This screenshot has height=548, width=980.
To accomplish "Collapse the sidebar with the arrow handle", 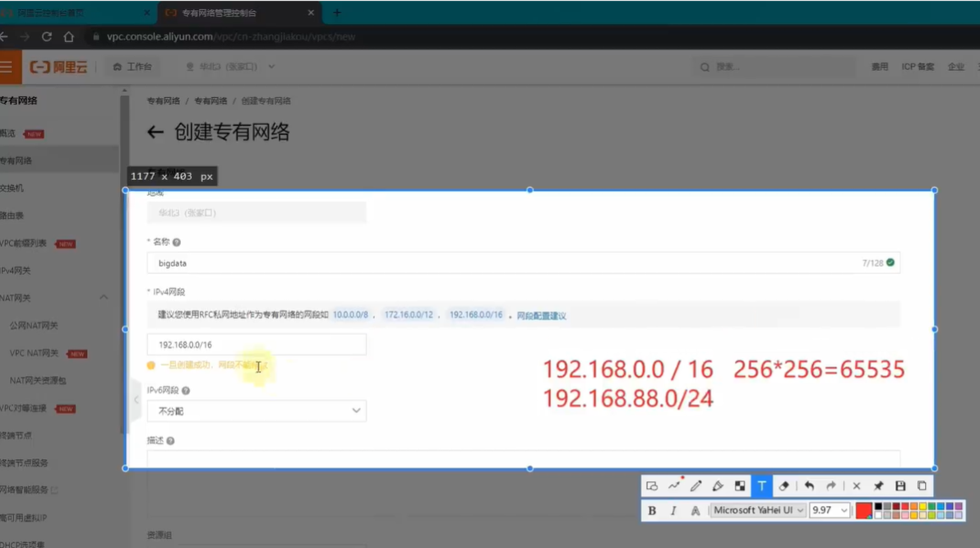I will (136, 400).
